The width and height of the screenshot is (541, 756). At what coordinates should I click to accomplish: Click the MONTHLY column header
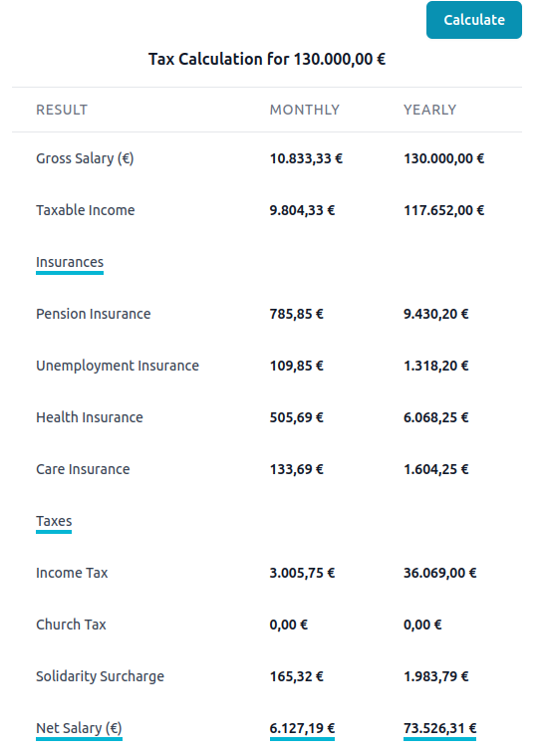pos(304,110)
